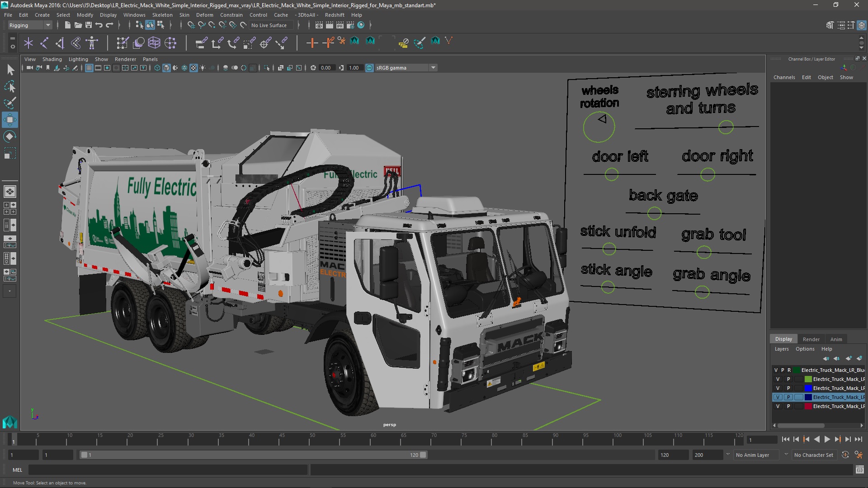Click the Auto Keyframe toggle icon
868x488 pixels.
[845, 455]
